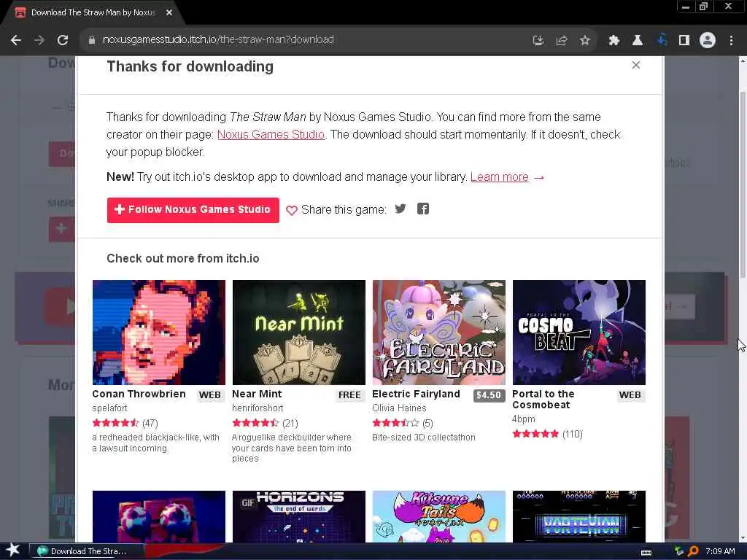747x560 pixels.
Task: Open Kitsune Tails game thumbnail
Action: [438, 517]
